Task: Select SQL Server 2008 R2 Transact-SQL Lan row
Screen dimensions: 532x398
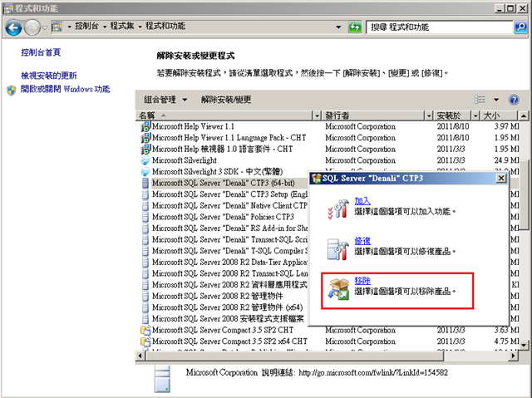Action: [224, 273]
